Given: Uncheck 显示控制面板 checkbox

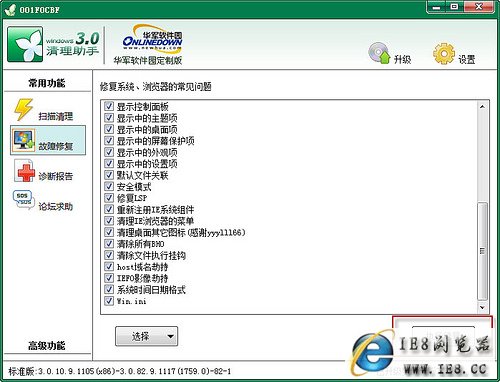Looking at the screenshot, I should tap(109, 106).
